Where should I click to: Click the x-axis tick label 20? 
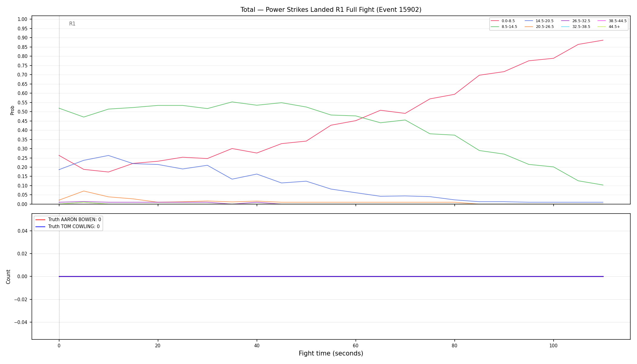[x=158, y=345]
